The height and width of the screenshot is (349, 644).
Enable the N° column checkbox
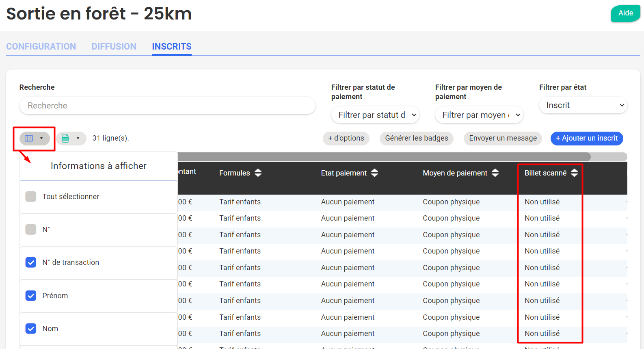coord(31,230)
